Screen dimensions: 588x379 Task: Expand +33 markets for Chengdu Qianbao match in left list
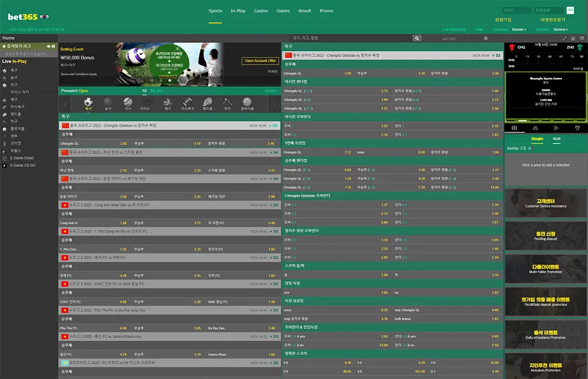274,126
